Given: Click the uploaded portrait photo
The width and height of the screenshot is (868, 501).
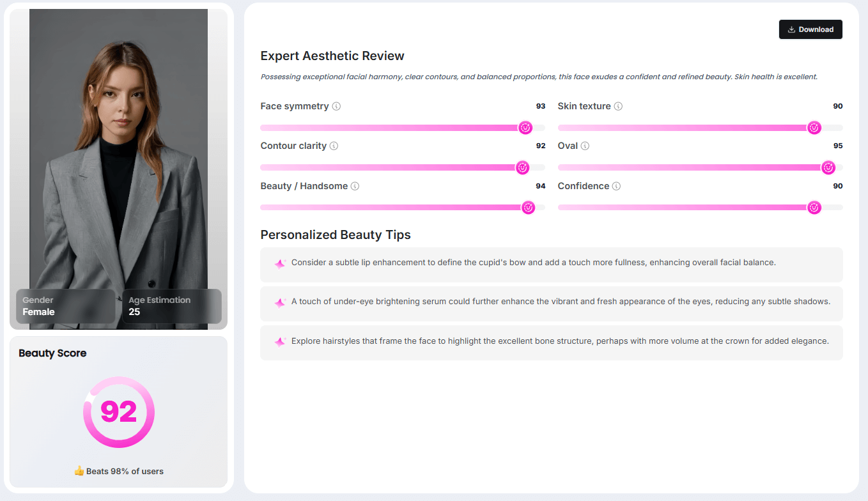Looking at the screenshot, I should pos(119,147).
